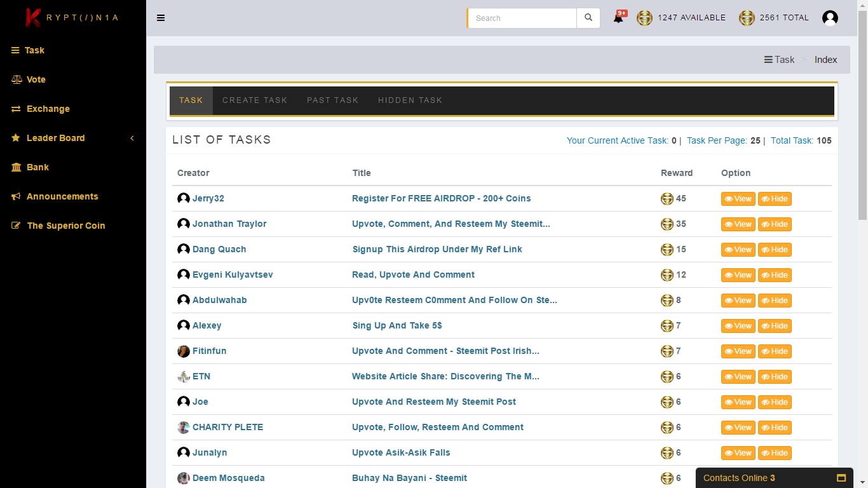
Task: Click the Task breadcrumb list icon
Action: click(x=768, y=60)
